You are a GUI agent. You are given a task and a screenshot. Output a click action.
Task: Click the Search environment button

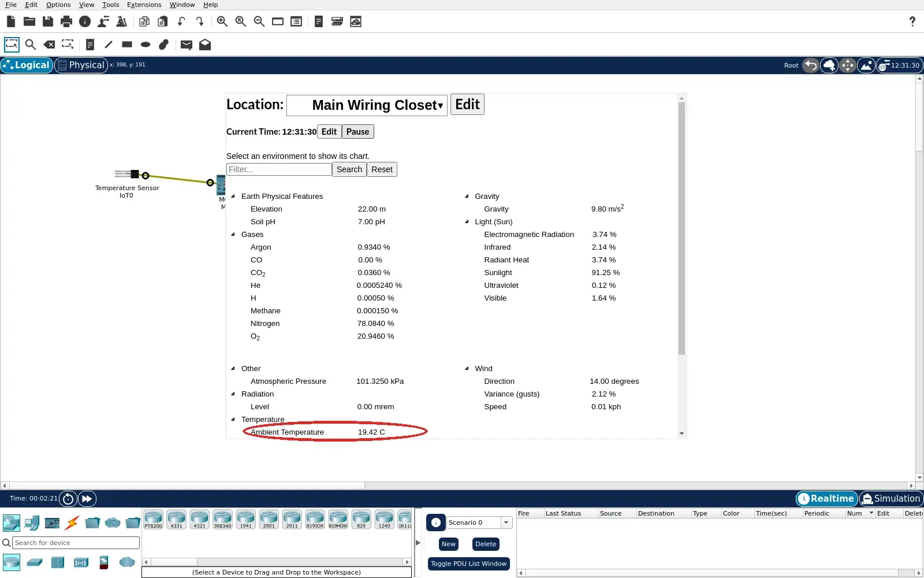[349, 169]
